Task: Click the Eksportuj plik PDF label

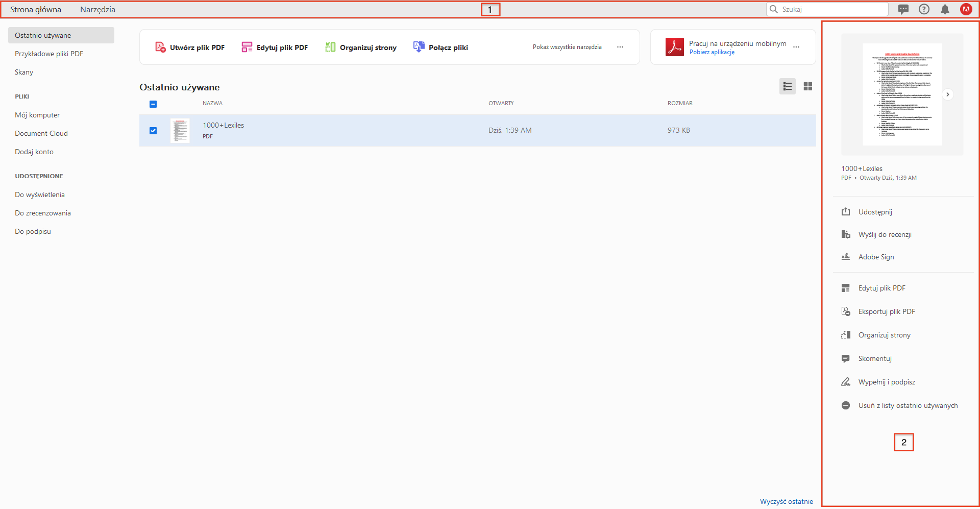Action: (x=887, y=311)
